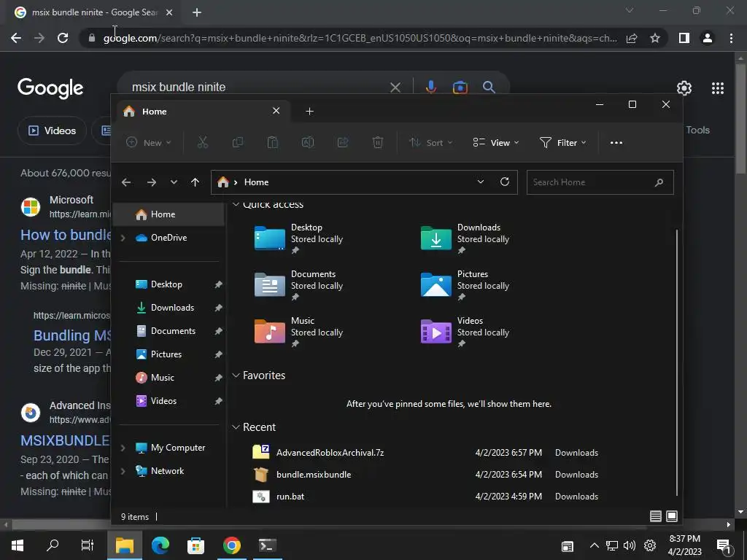Image resolution: width=747 pixels, height=560 pixels.
Task: Click Chrome's vertical scrollbar thumb
Action: (x=740, y=119)
